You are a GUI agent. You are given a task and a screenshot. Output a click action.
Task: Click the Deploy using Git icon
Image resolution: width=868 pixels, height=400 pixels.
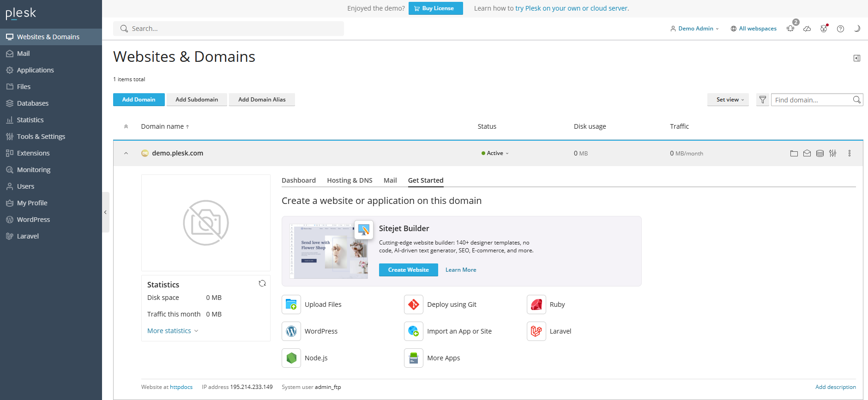point(414,304)
